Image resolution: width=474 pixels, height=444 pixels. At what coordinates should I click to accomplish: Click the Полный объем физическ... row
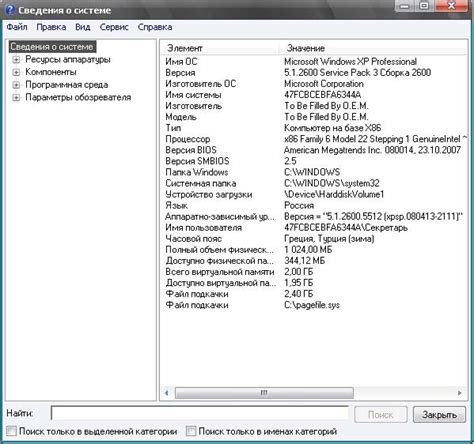point(314,250)
